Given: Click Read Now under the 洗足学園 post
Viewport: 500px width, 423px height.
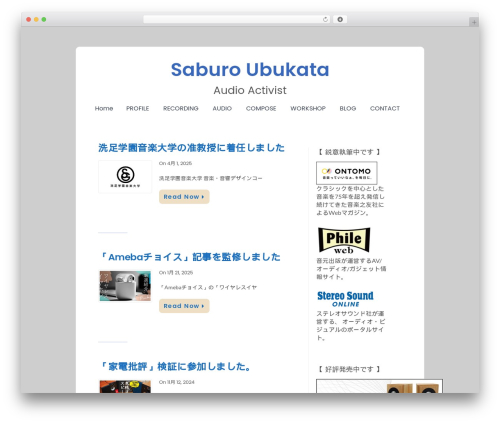Looking at the screenshot, I should coord(184,197).
